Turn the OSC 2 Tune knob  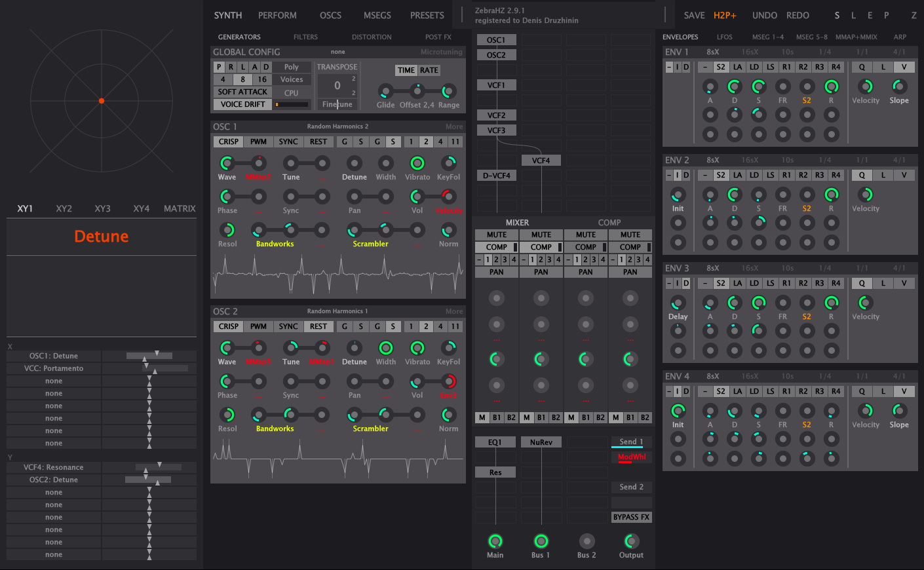[291, 348]
